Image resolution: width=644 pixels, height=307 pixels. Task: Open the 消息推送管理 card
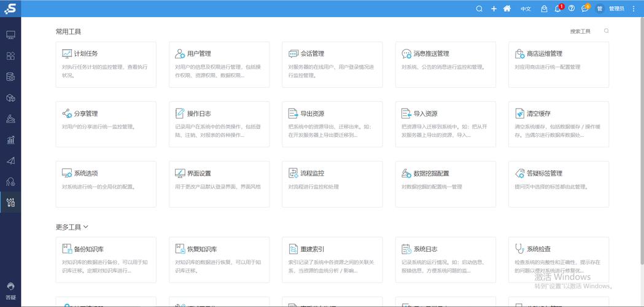coord(446,64)
